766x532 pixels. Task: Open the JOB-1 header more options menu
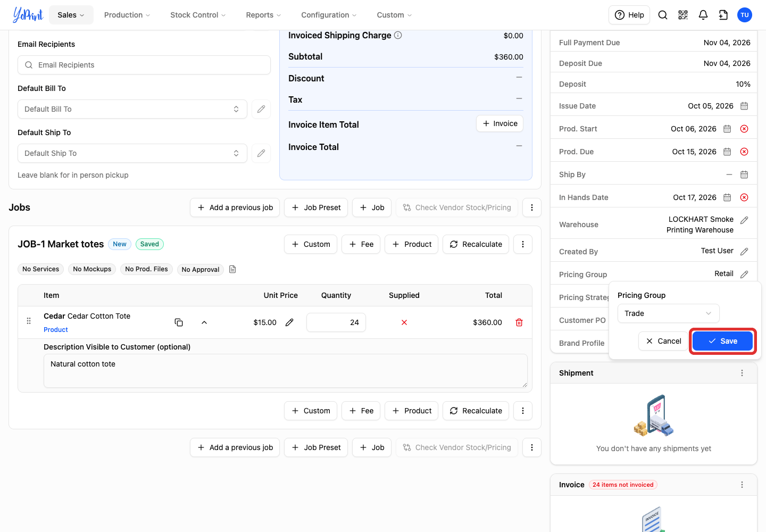pyautogui.click(x=523, y=244)
